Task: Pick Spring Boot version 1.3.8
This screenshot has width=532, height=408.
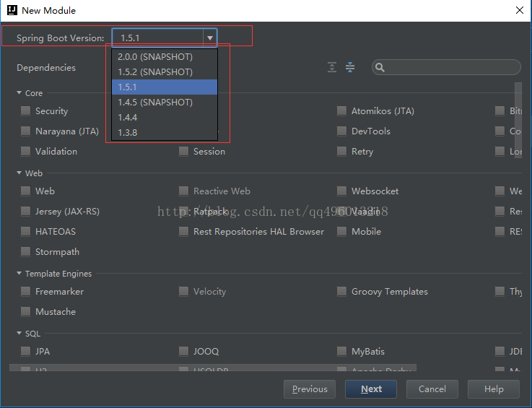Action: tap(165, 132)
